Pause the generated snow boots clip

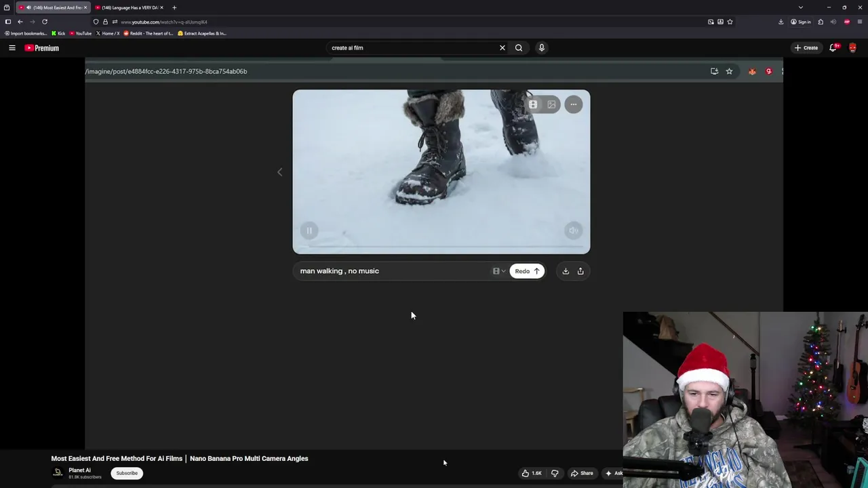[x=309, y=230]
